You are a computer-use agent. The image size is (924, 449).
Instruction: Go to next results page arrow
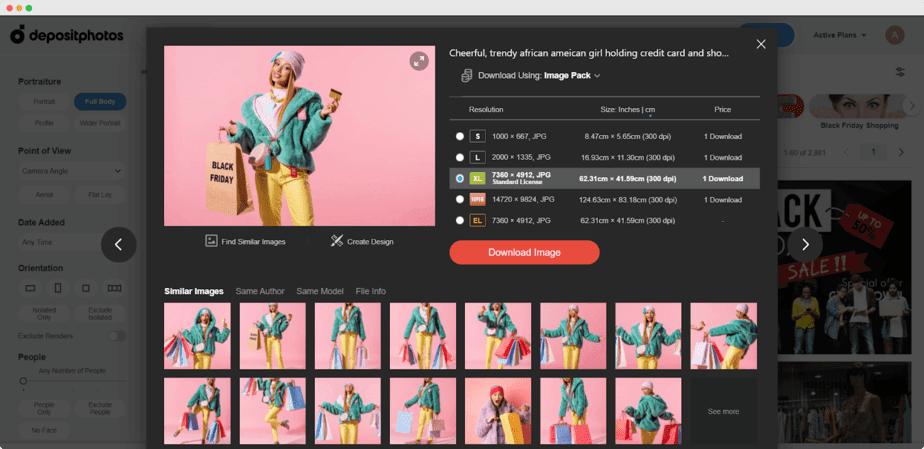click(x=900, y=153)
